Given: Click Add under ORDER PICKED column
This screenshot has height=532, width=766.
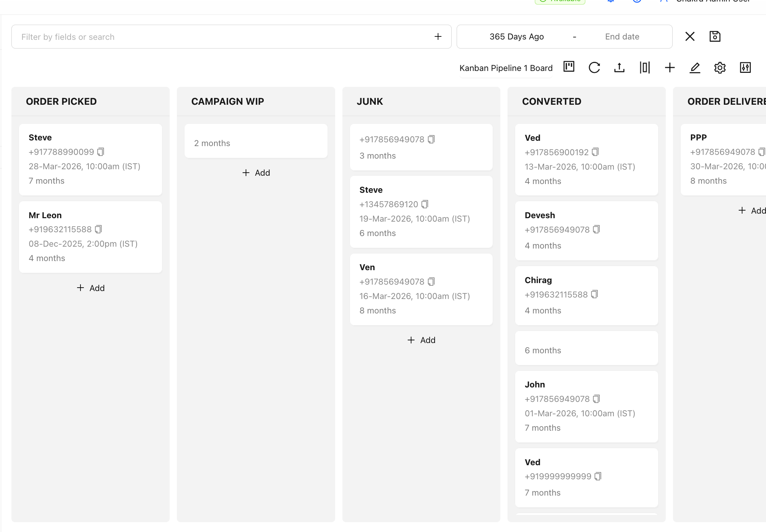Looking at the screenshot, I should click(90, 288).
